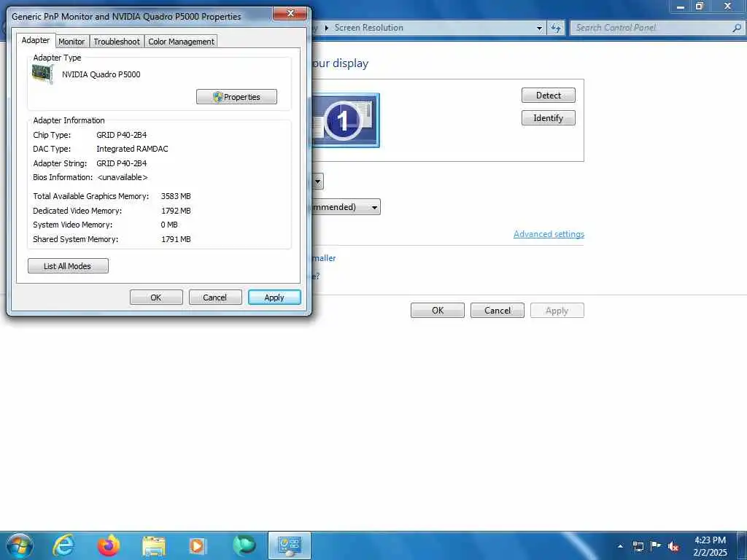747x560 pixels.
Task: Close the adapter Properties dialog
Action: click(x=290, y=13)
